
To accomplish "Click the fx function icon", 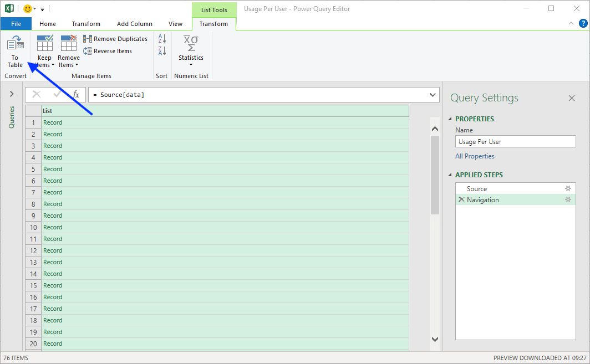I will click(76, 94).
